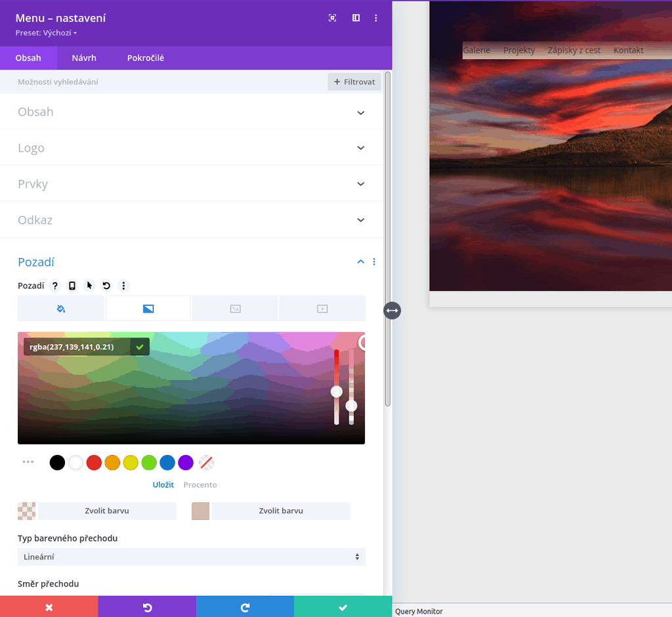Pick the red color swatch
Screen dimensions: 672x617
94,463
